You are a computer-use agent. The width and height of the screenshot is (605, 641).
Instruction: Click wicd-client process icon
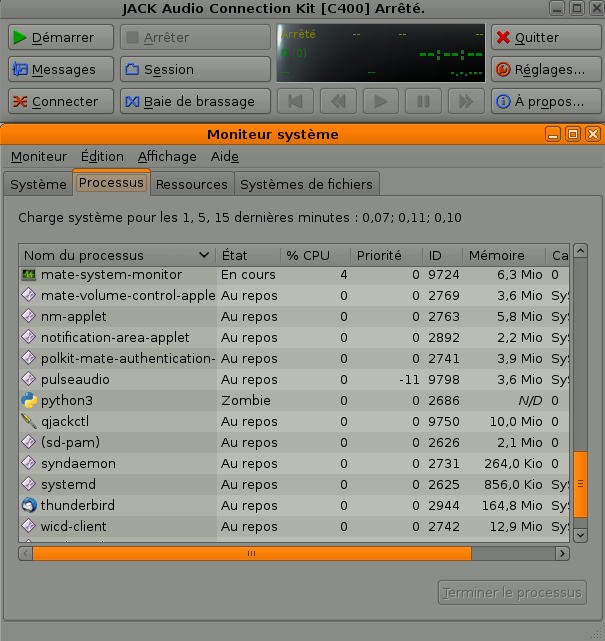pos(29,526)
